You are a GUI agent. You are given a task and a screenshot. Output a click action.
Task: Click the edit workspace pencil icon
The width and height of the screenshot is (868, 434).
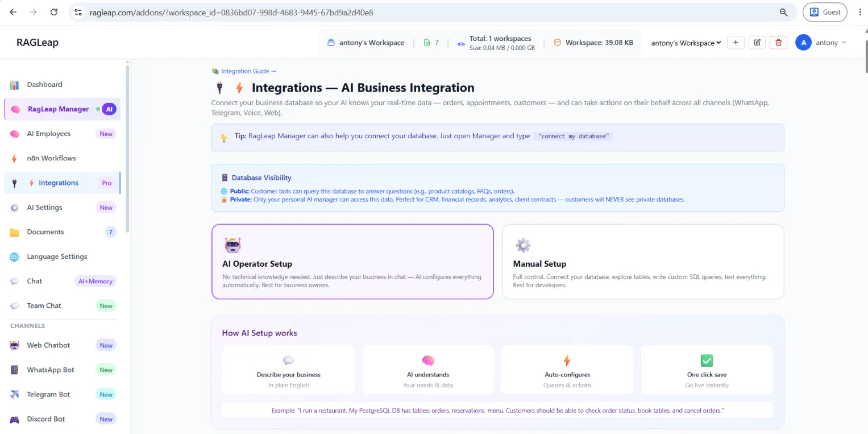[757, 42]
